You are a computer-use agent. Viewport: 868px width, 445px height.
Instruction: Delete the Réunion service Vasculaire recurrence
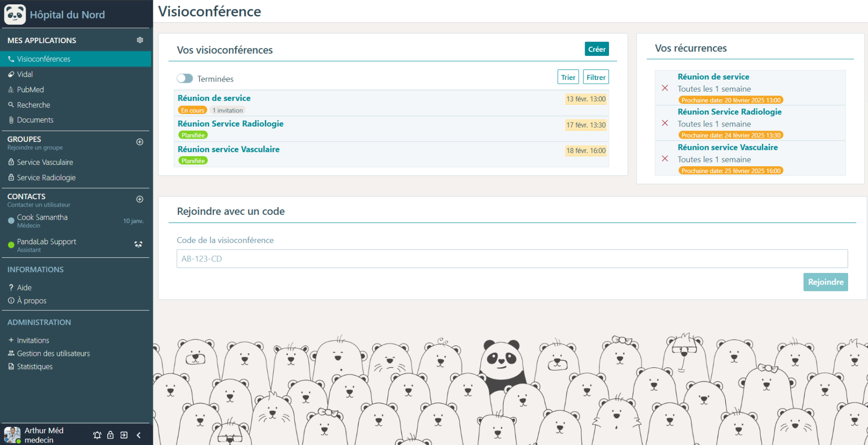click(665, 159)
